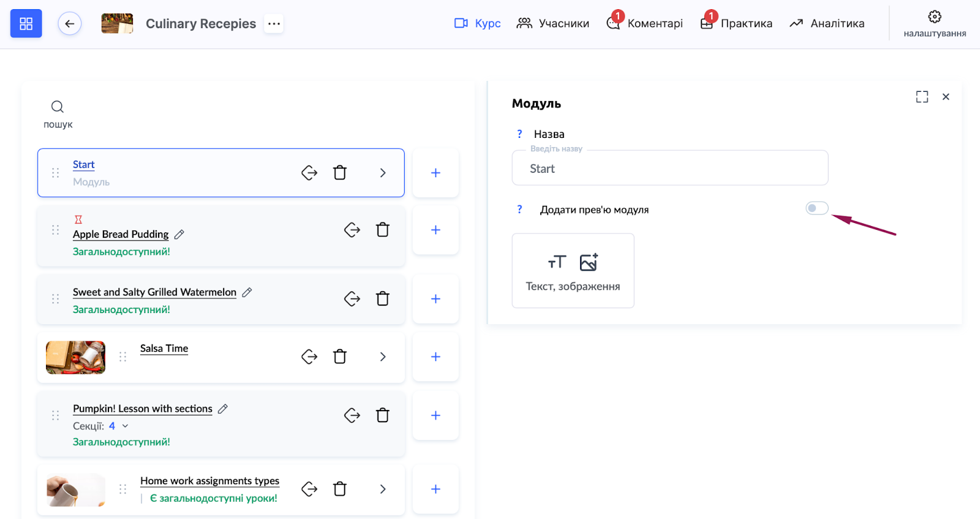Click plus button next to Salsa Time
Viewport: 980px width, 519px height.
coord(435,357)
